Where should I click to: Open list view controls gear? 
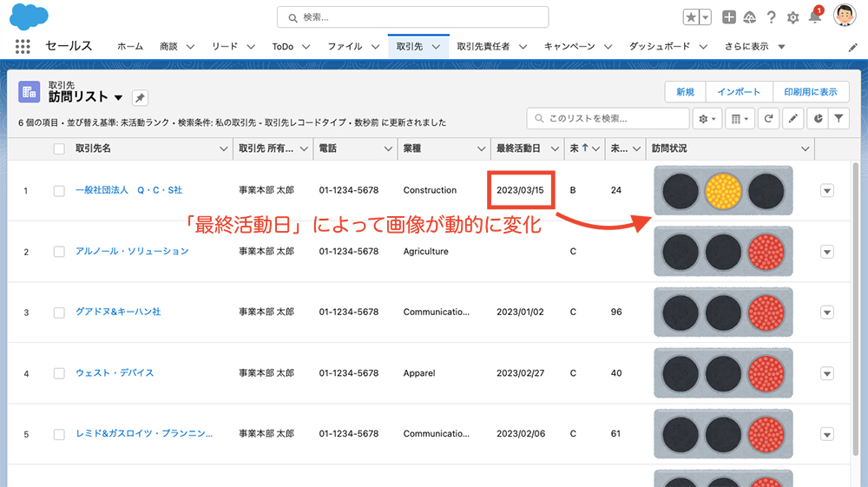pyautogui.click(x=707, y=118)
